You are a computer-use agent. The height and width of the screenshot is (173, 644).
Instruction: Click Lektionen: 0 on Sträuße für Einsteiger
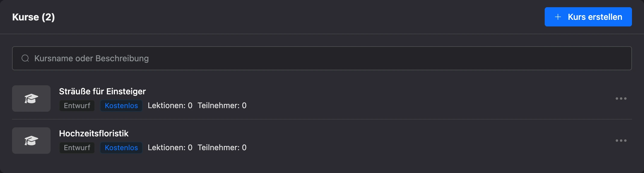click(x=170, y=106)
